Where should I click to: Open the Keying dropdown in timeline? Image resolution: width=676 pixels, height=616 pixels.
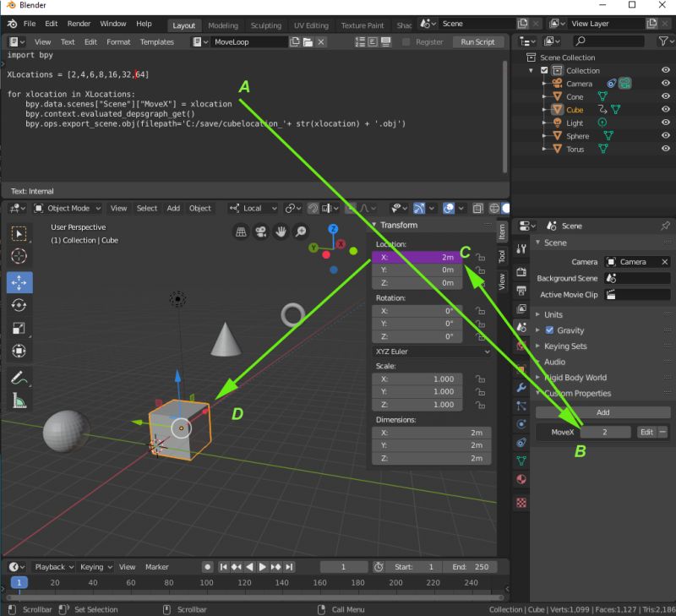95,567
